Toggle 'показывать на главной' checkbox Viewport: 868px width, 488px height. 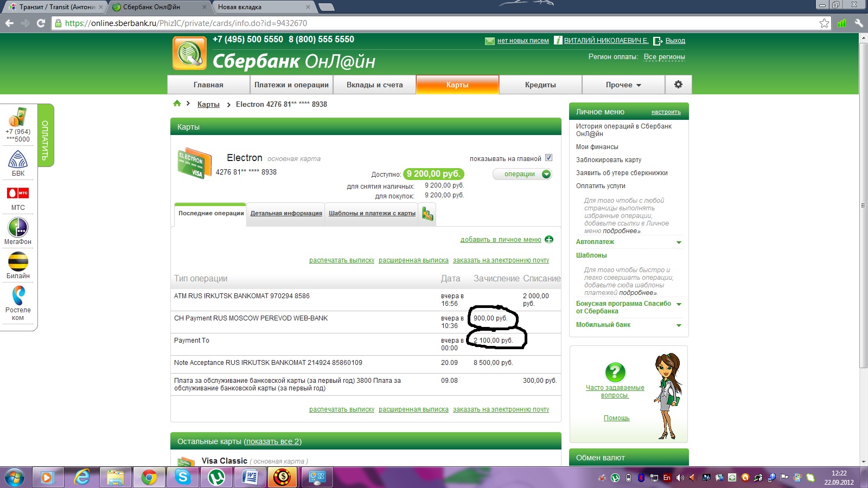(x=548, y=158)
